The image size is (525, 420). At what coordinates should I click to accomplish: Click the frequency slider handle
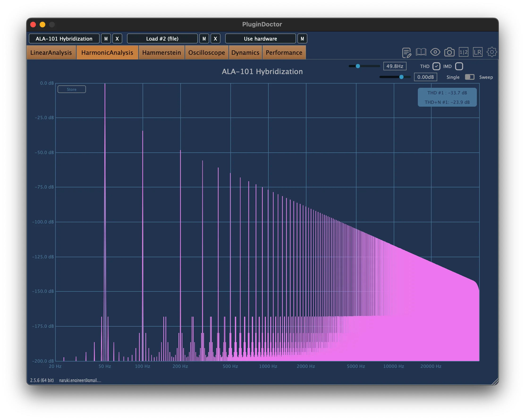[x=358, y=66]
